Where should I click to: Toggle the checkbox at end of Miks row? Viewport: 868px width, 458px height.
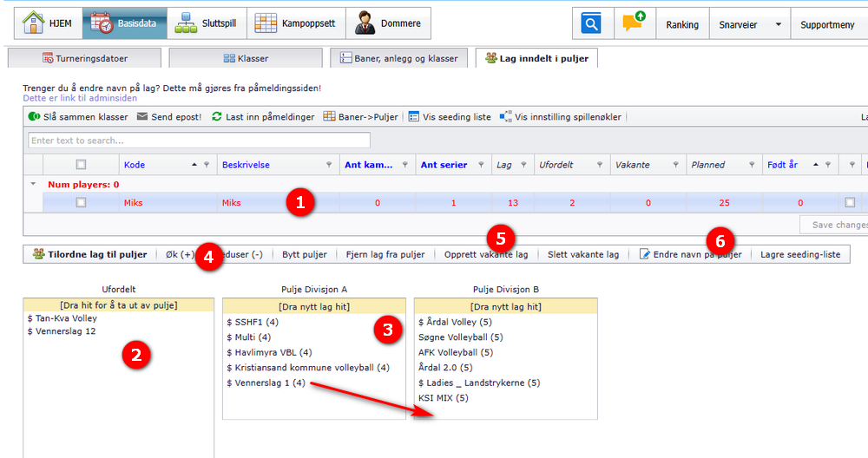(x=850, y=202)
